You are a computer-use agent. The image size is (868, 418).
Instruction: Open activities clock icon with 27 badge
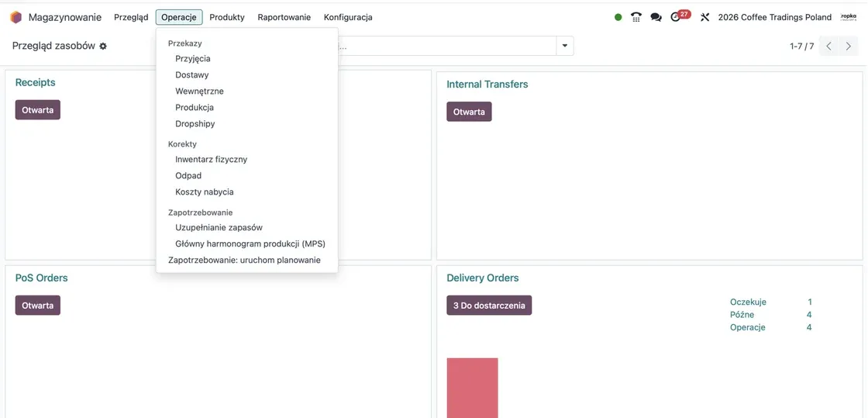point(680,16)
